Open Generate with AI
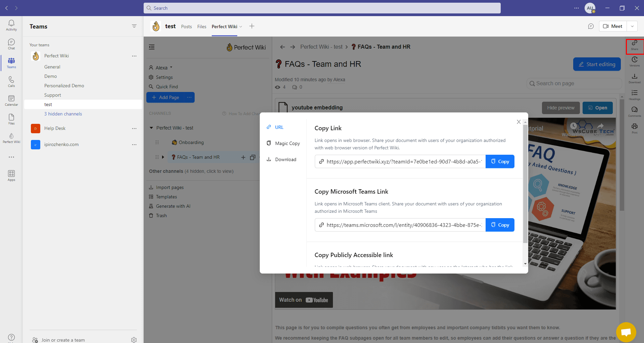 [170, 206]
